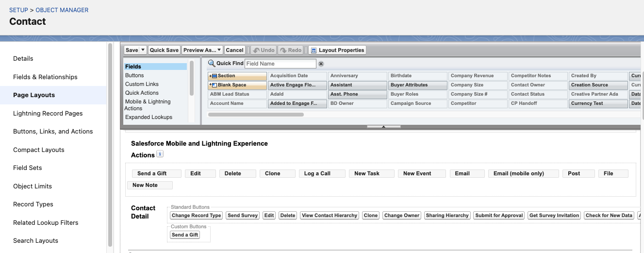This screenshot has height=253, width=644.
Task: Click the Cancel button in the toolbar
Action: (235, 50)
